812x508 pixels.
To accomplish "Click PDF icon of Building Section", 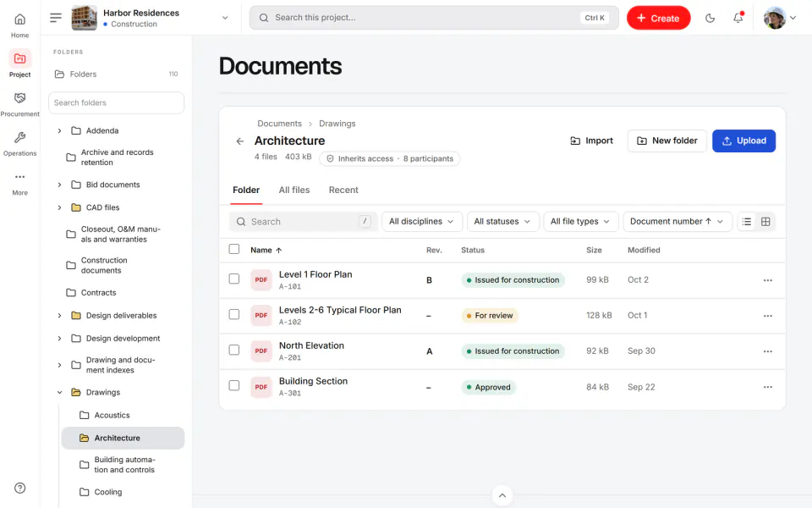I will 261,387.
